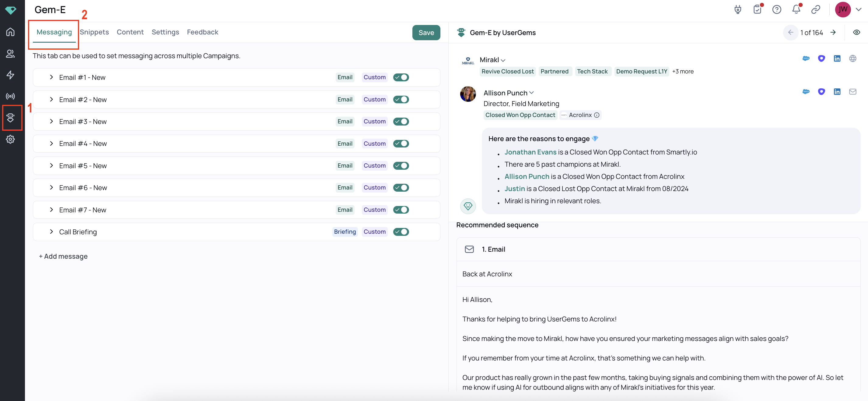Expand the Email #1 - New row

tap(51, 77)
